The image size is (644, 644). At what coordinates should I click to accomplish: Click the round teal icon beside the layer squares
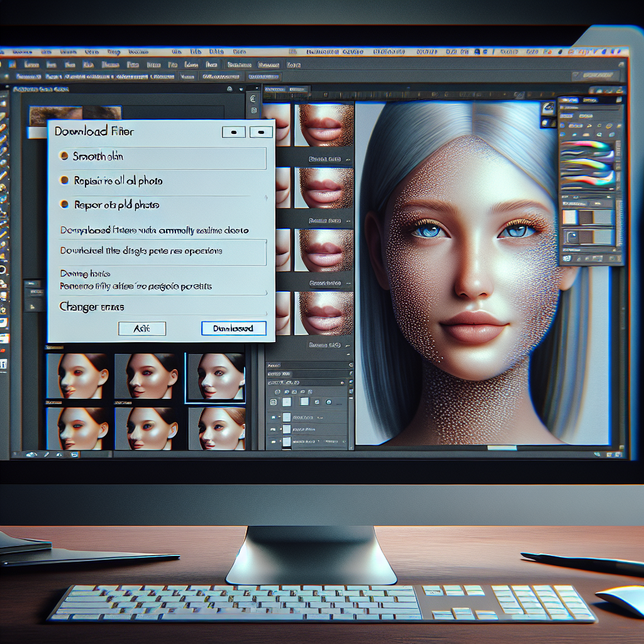click(x=328, y=402)
